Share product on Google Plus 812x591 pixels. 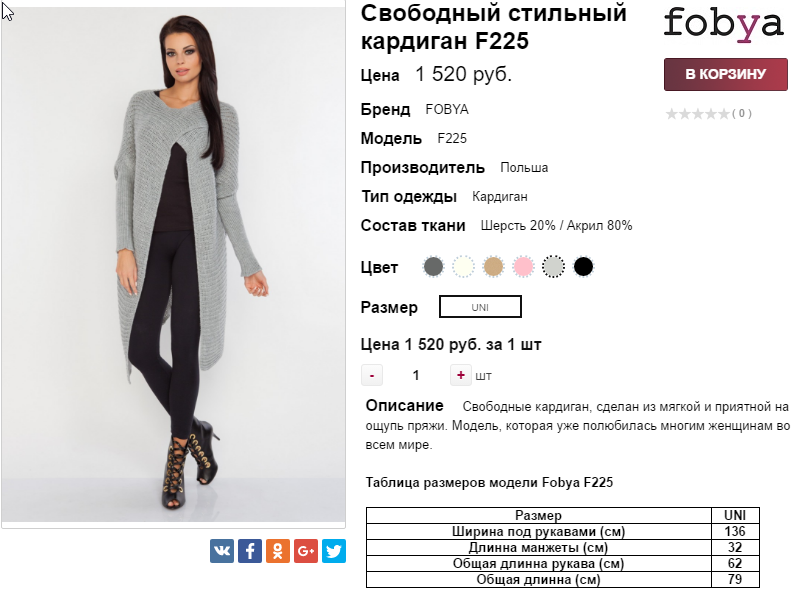click(x=306, y=551)
